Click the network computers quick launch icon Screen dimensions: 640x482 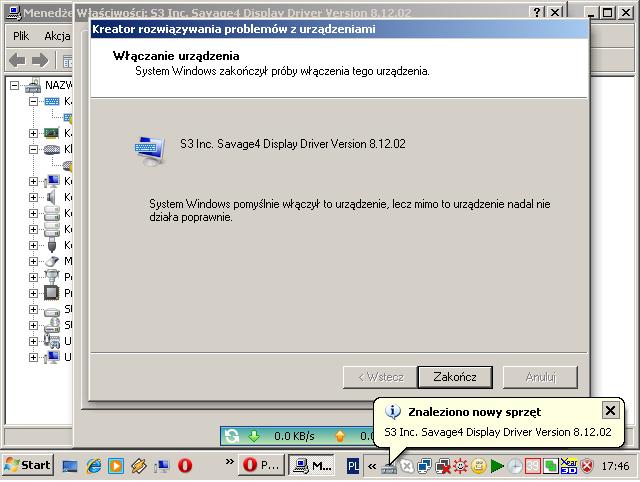point(162,466)
